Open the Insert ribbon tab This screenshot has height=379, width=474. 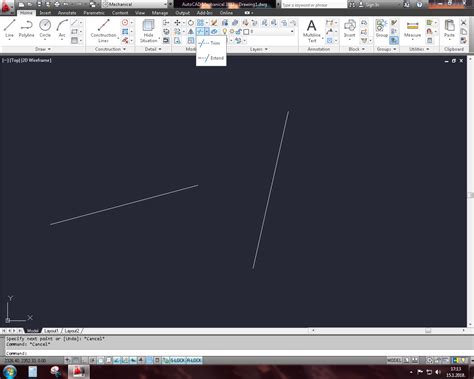[45, 13]
